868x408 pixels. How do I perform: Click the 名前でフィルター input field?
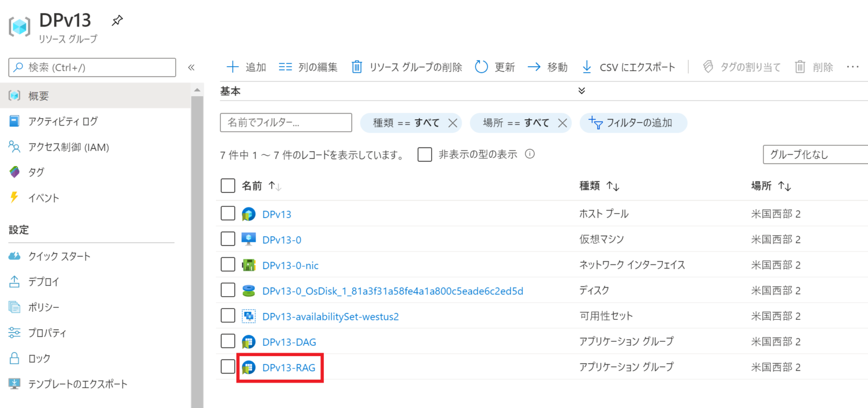click(285, 123)
